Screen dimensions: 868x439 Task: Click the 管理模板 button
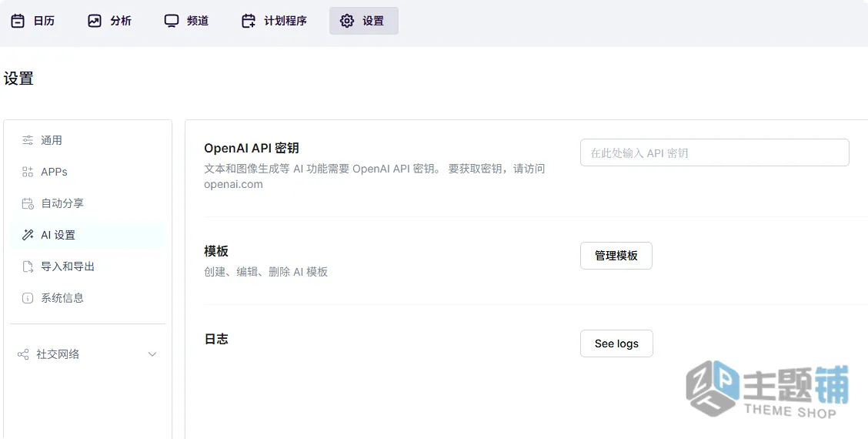pyautogui.click(x=616, y=256)
